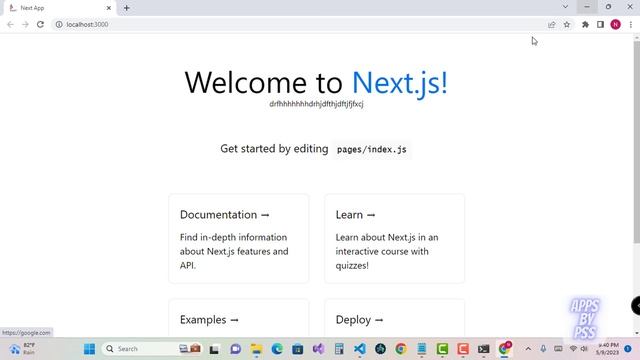Open the tab search dropdown arrow
The width and height of the screenshot is (640, 360).
point(565,7)
